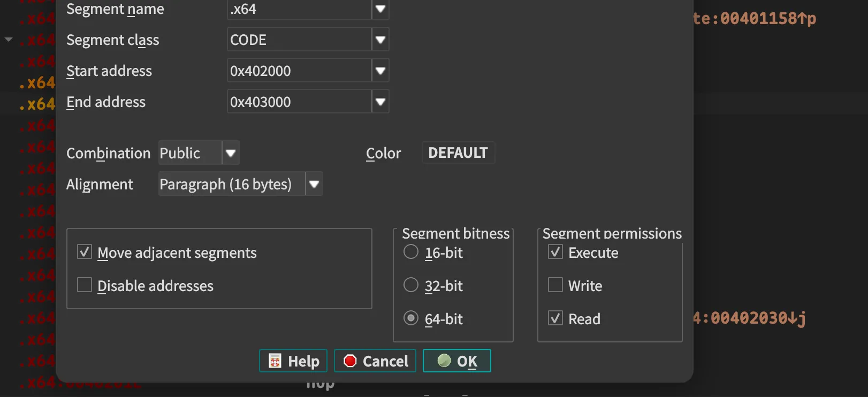Click into the End address field
The image size is (868, 397).
pos(299,102)
